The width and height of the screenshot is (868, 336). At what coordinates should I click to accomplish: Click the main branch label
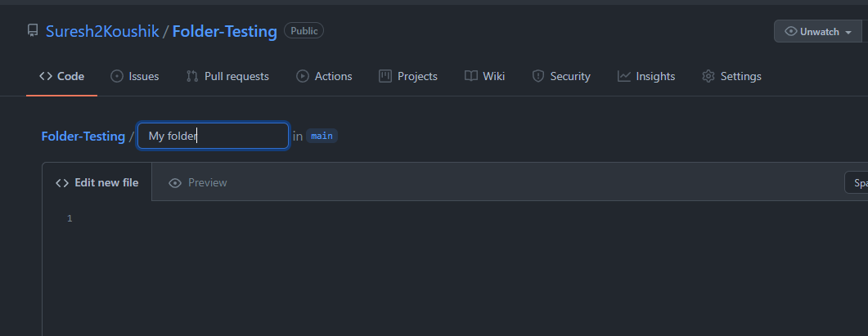click(322, 137)
